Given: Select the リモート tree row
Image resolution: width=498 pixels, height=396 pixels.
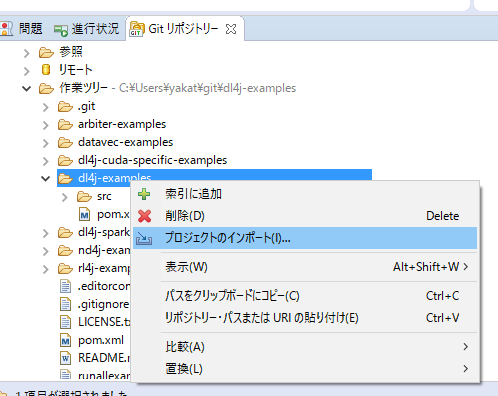Looking at the screenshot, I should (75, 70).
